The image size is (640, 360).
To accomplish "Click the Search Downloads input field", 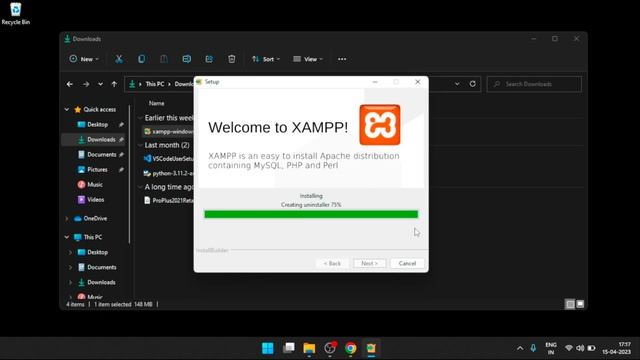I will point(534,84).
